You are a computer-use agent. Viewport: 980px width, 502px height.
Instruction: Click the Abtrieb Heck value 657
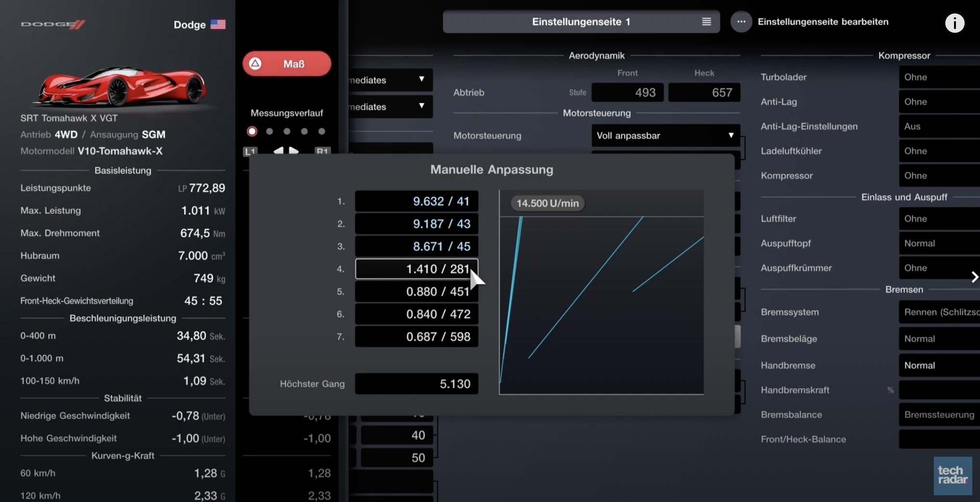click(x=704, y=92)
